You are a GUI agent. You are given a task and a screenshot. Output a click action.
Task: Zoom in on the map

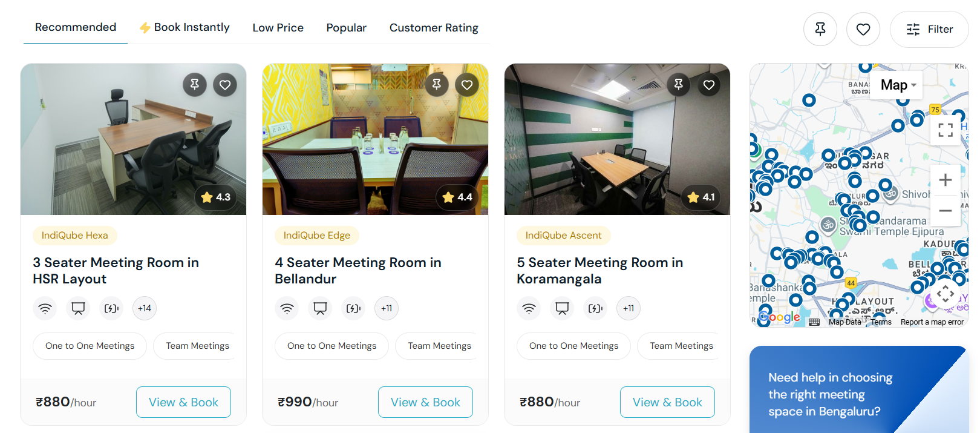(x=945, y=180)
